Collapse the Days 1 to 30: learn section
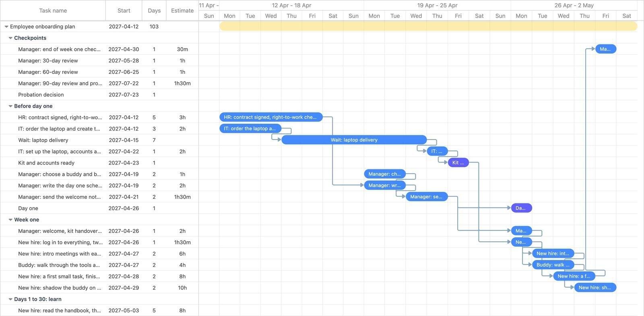 pyautogui.click(x=10, y=299)
